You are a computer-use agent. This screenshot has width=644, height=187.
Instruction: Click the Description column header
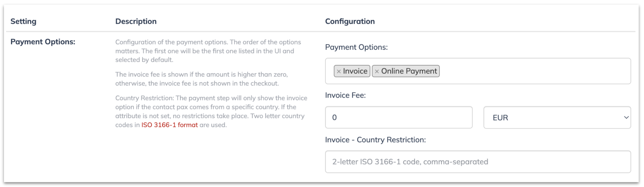pyautogui.click(x=136, y=21)
